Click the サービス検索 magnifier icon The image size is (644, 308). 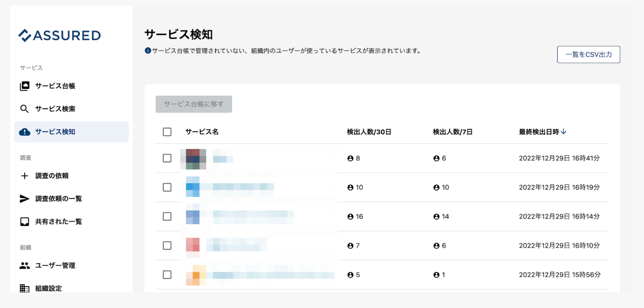click(25, 109)
